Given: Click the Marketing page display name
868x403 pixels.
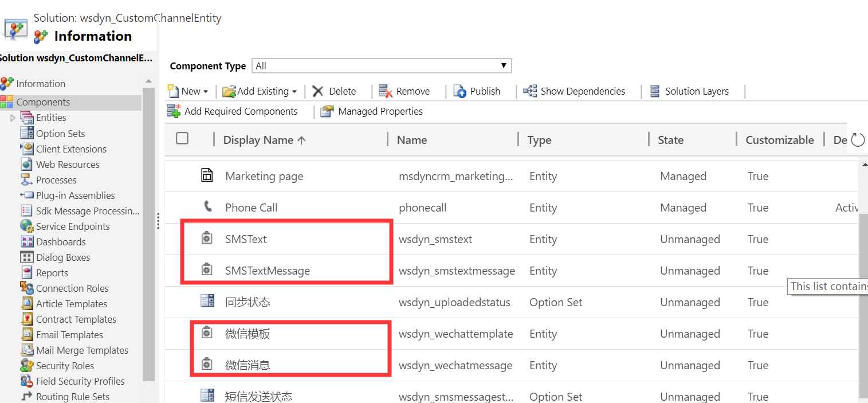Looking at the screenshot, I should pyautogui.click(x=264, y=176).
